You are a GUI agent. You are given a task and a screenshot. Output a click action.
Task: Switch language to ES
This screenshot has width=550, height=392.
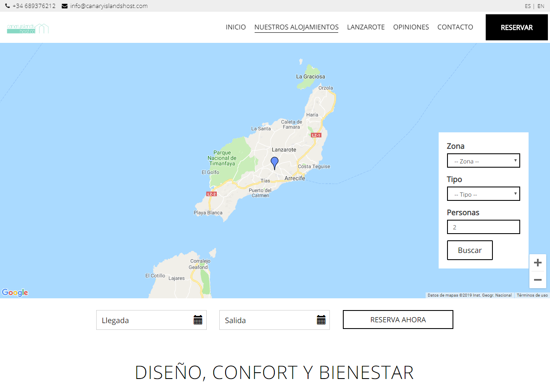pyautogui.click(x=527, y=6)
